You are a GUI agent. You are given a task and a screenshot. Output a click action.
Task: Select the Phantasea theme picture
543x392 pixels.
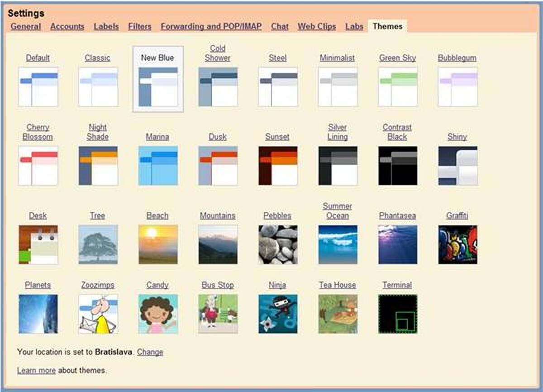[x=398, y=244]
